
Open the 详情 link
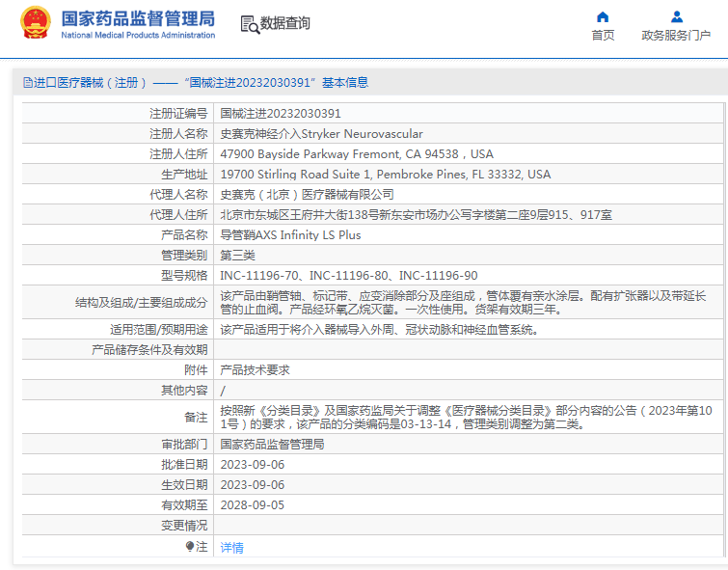(231, 547)
